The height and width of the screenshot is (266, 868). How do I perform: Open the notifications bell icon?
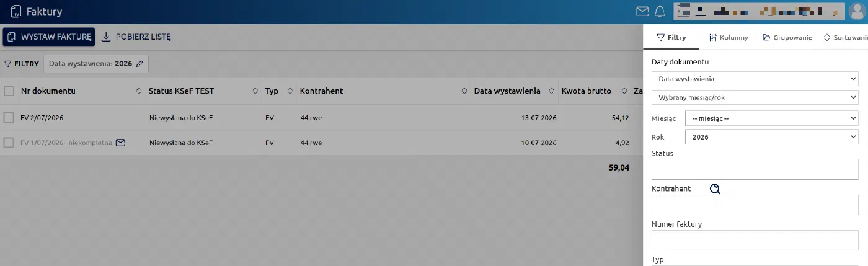point(660,11)
